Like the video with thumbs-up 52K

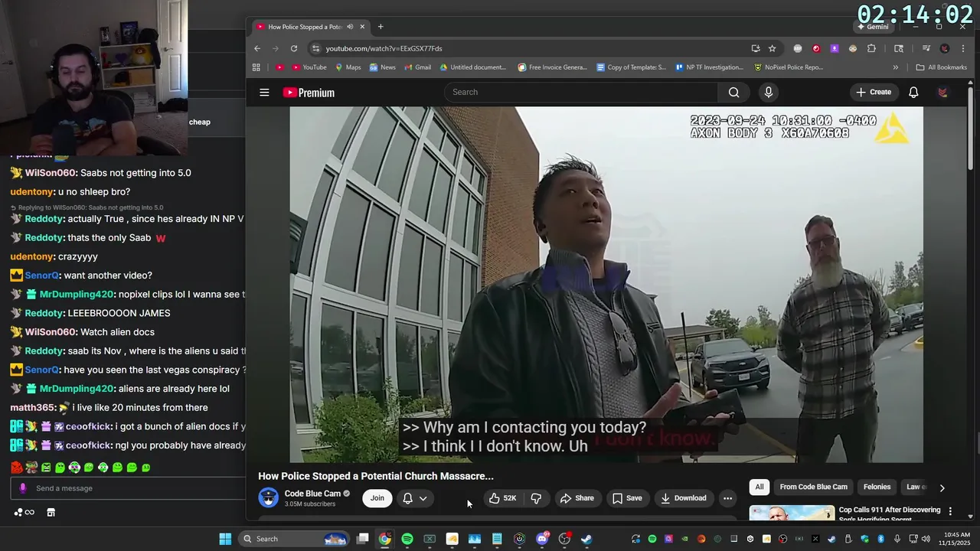(x=502, y=498)
